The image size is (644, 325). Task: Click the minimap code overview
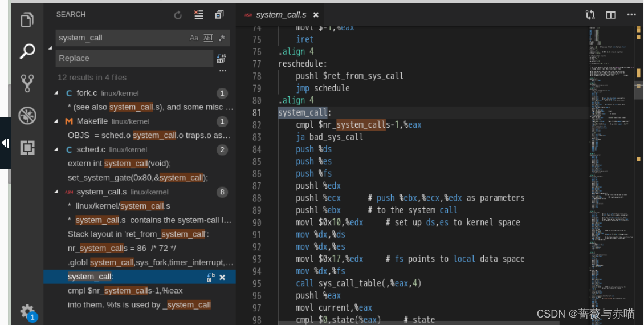611,174
